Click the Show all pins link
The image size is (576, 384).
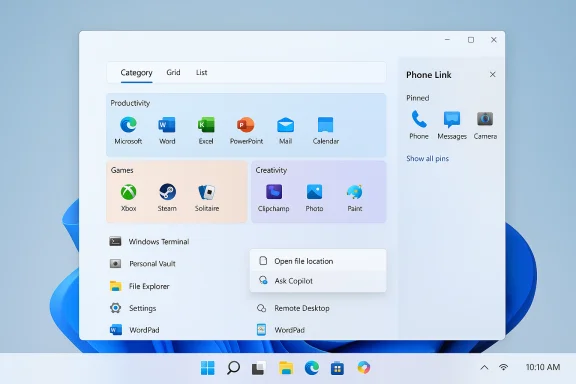point(427,158)
